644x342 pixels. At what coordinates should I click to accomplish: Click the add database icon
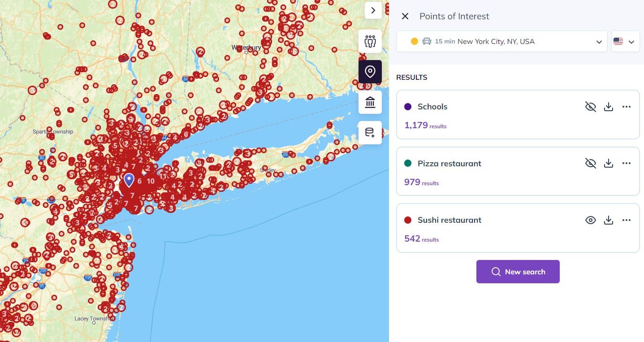point(370,133)
